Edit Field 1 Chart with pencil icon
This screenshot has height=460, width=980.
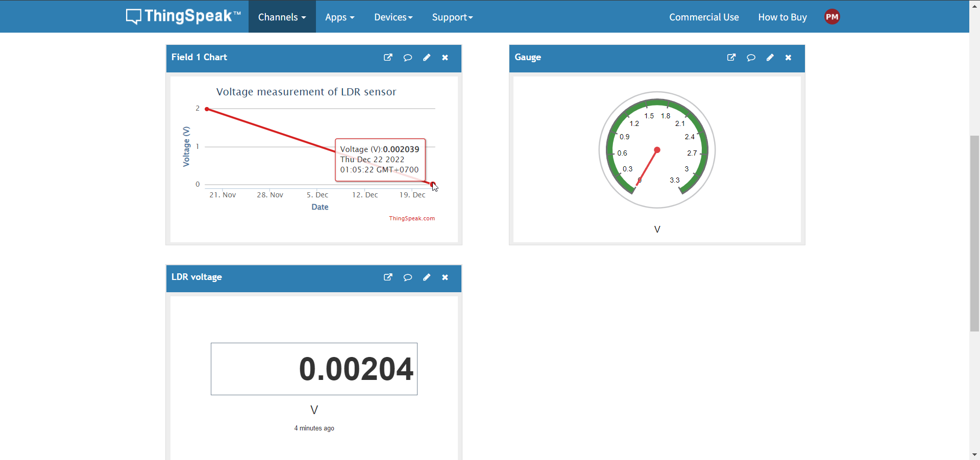pos(427,58)
